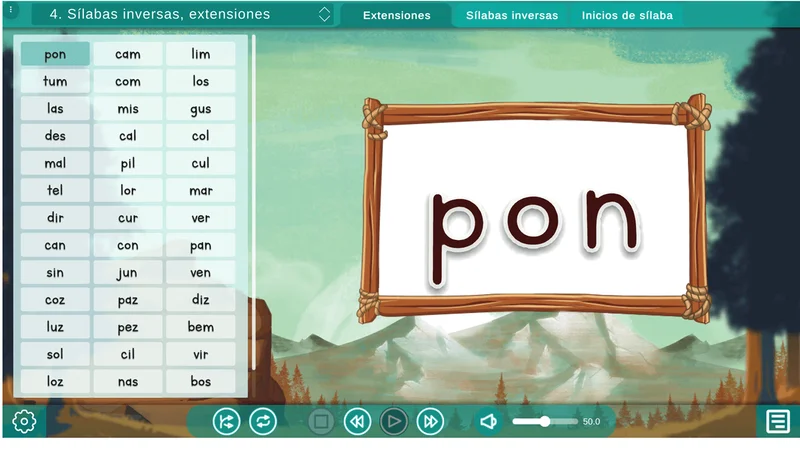Choose the syllable 'loz'
The height and width of the screenshot is (450, 800).
[x=55, y=382]
